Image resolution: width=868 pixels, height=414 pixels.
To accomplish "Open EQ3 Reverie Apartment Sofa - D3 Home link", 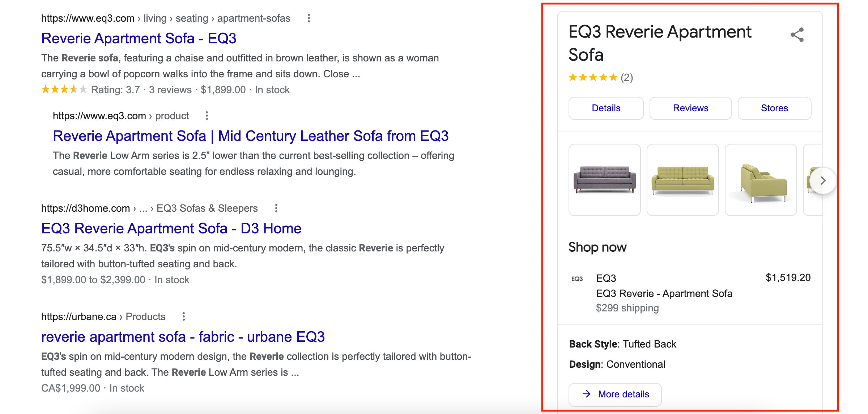I will pos(171,228).
